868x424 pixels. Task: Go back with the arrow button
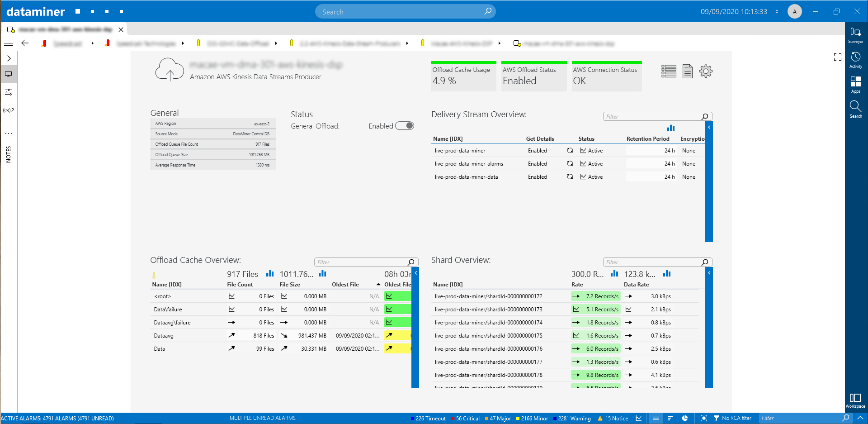click(25, 43)
